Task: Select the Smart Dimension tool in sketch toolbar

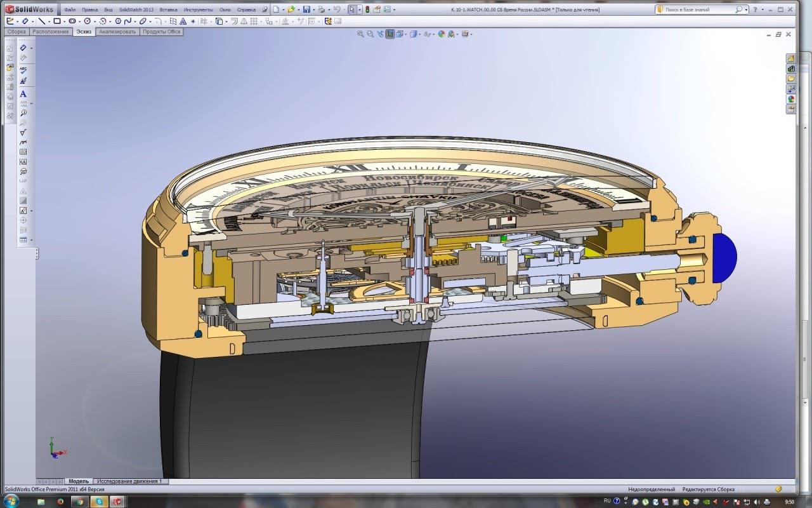Action: point(25,21)
